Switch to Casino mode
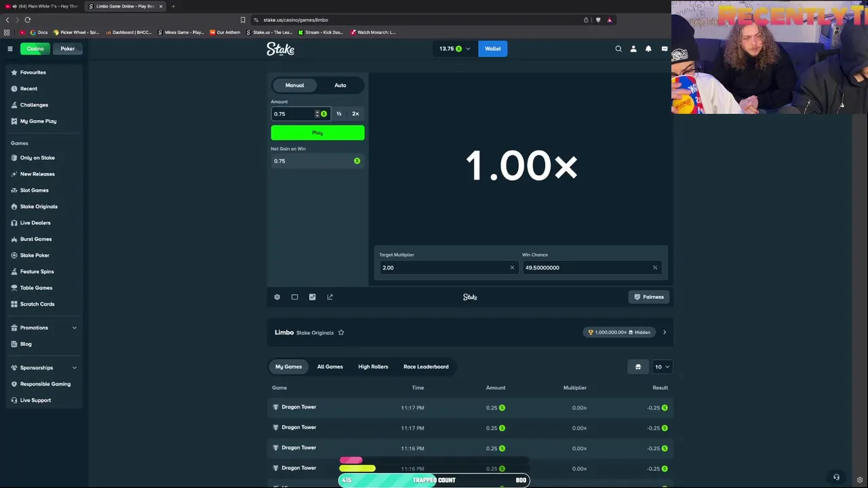Screen dimensions: 868x488 click(35, 49)
